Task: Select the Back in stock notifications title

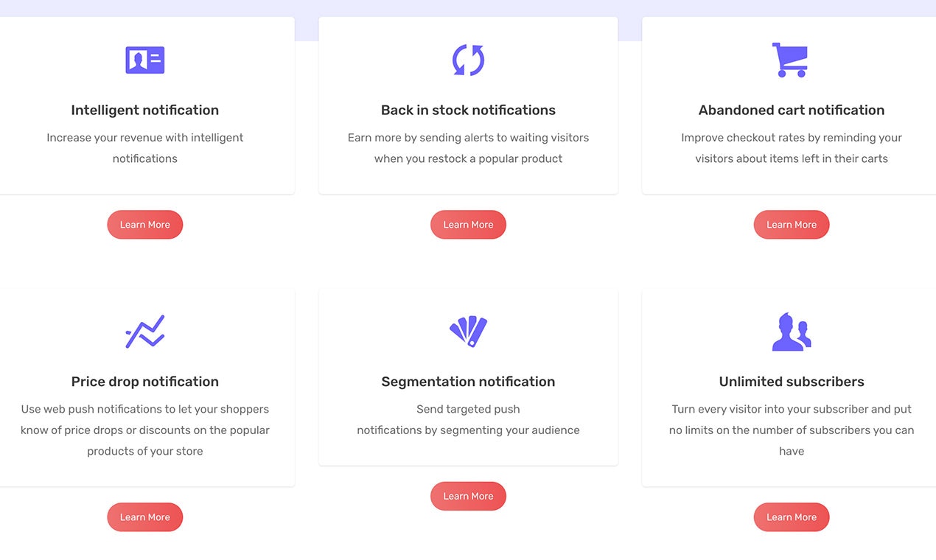Action: click(x=468, y=110)
